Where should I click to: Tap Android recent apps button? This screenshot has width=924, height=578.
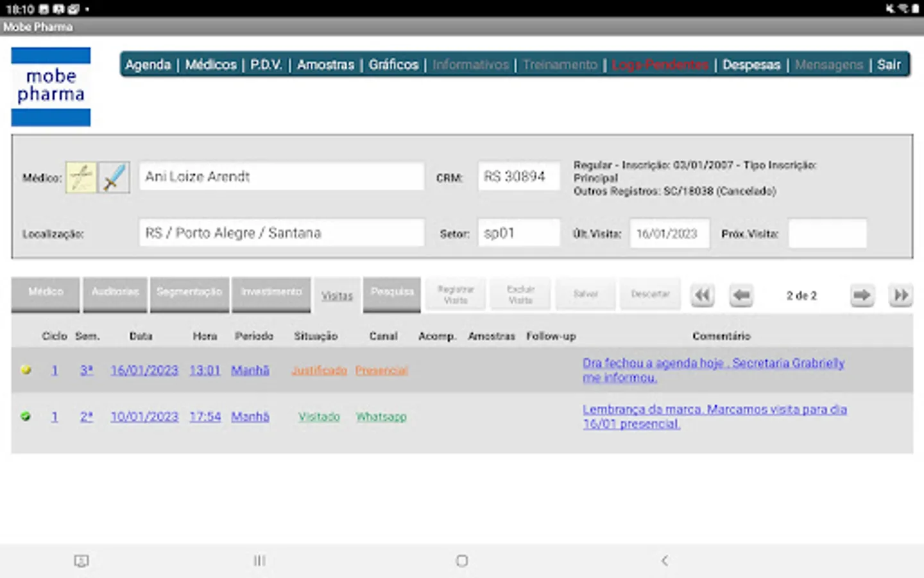click(259, 561)
